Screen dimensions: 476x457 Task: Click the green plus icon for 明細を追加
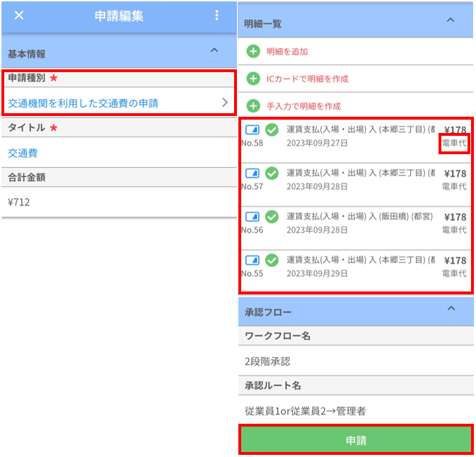click(253, 52)
